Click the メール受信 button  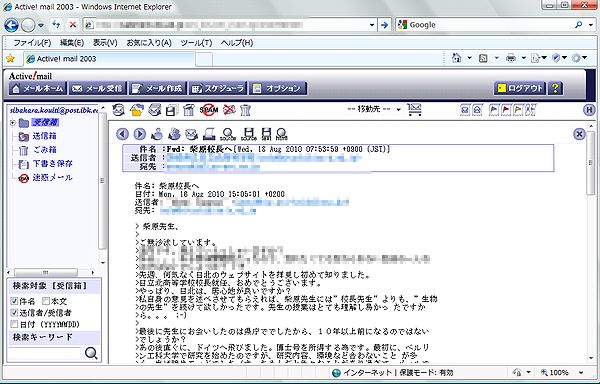tap(98, 88)
